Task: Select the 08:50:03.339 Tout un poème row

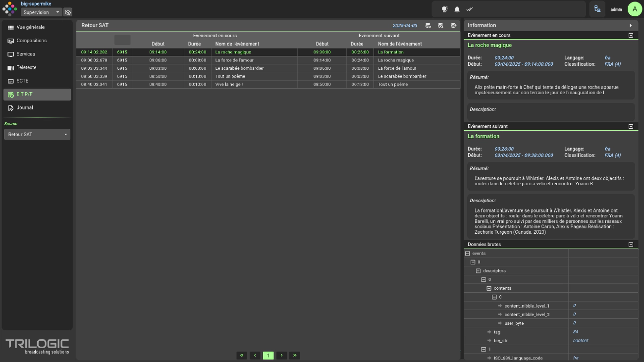Action: [268, 76]
